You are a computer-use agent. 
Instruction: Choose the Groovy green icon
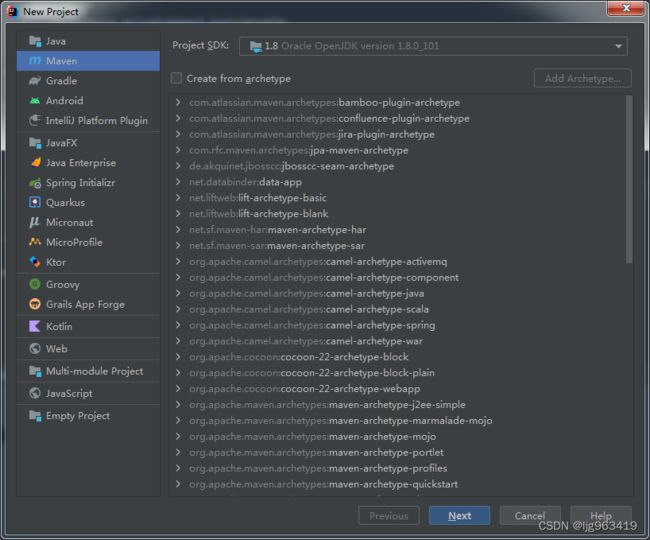coord(35,284)
